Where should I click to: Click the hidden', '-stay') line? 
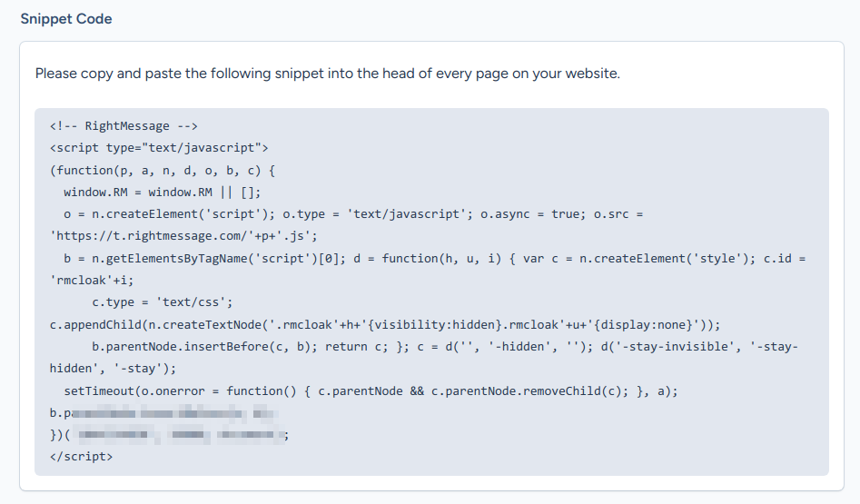[x=113, y=369]
